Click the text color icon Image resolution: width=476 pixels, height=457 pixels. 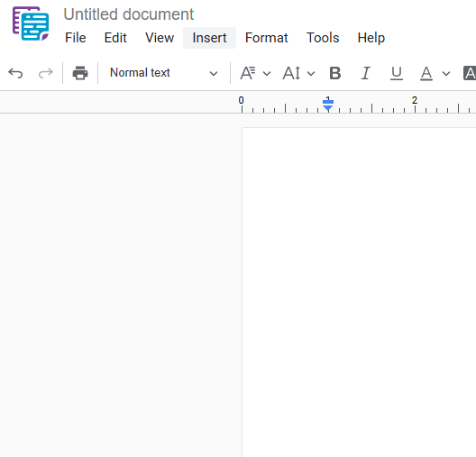point(426,73)
